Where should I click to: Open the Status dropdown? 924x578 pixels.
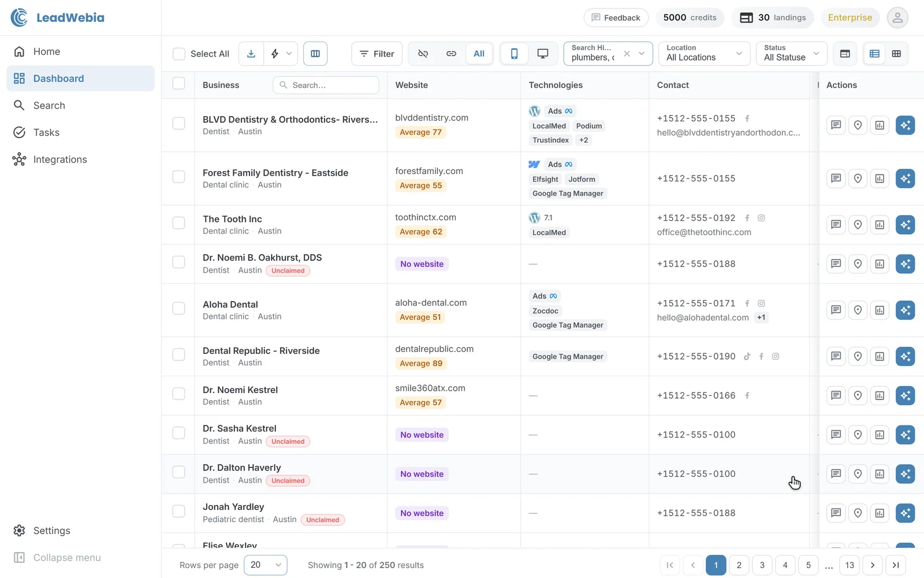pos(792,54)
